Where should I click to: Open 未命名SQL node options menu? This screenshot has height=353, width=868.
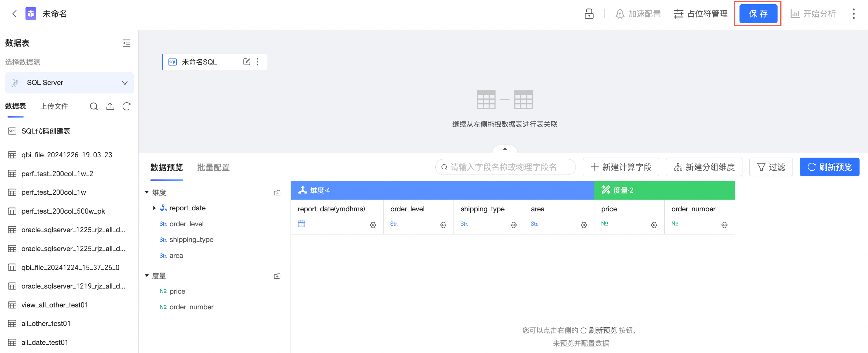click(257, 62)
